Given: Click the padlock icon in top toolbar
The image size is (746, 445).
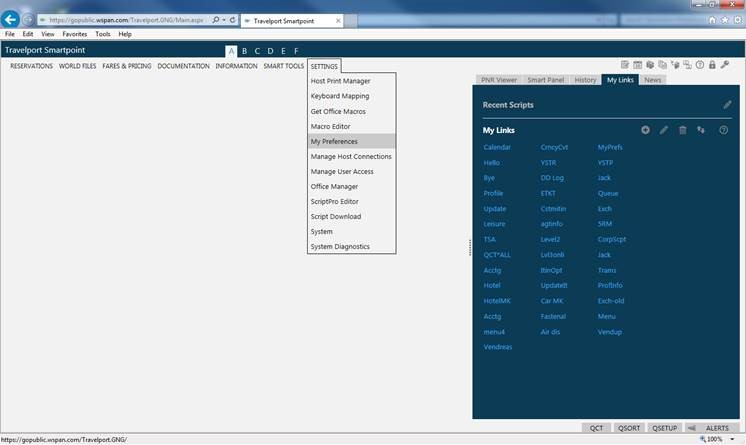Looking at the screenshot, I should click(x=712, y=65).
